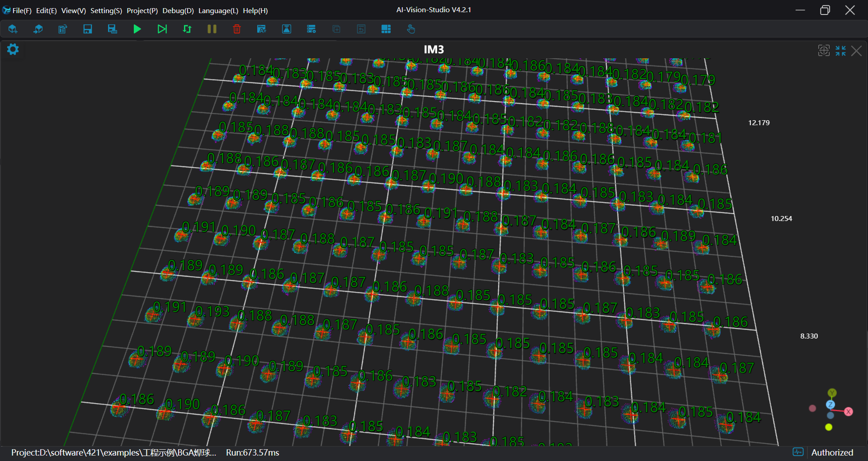Open the File(F) menu

[x=22, y=10]
